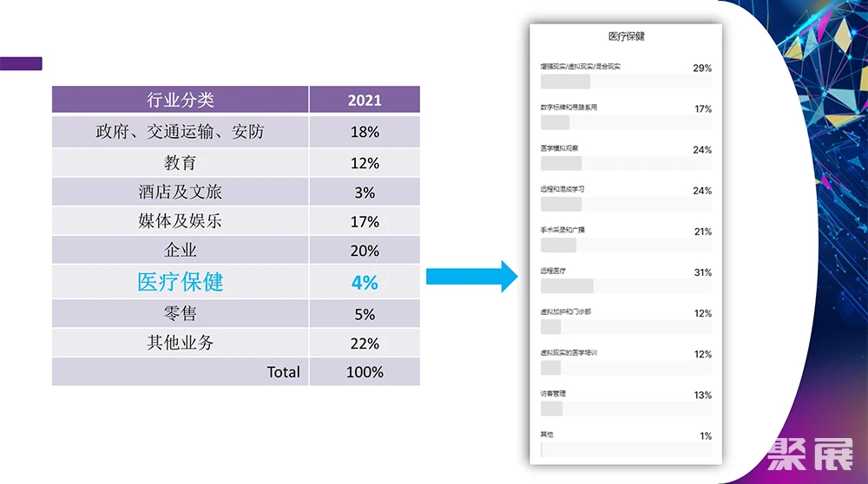
Task: Click the 1% value in the chart
Action: click(x=706, y=436)
